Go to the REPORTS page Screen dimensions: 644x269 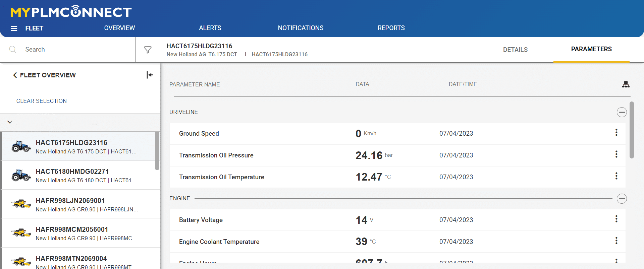pyautogui.click(x=391, y=28)
